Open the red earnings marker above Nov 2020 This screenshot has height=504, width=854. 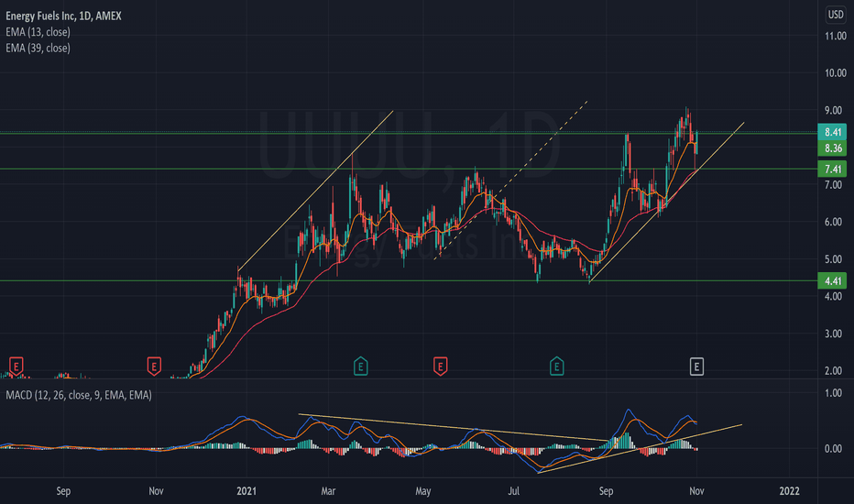coord(154,367)
